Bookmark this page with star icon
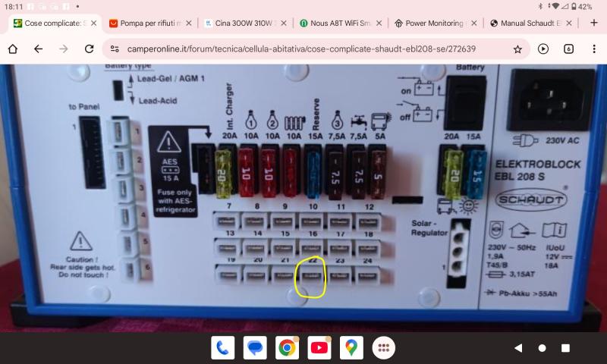 tap(517, 49)
